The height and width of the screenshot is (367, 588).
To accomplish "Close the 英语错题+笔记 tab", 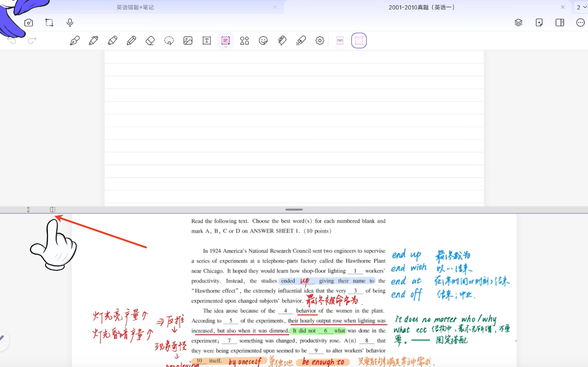I will (275, 7).
